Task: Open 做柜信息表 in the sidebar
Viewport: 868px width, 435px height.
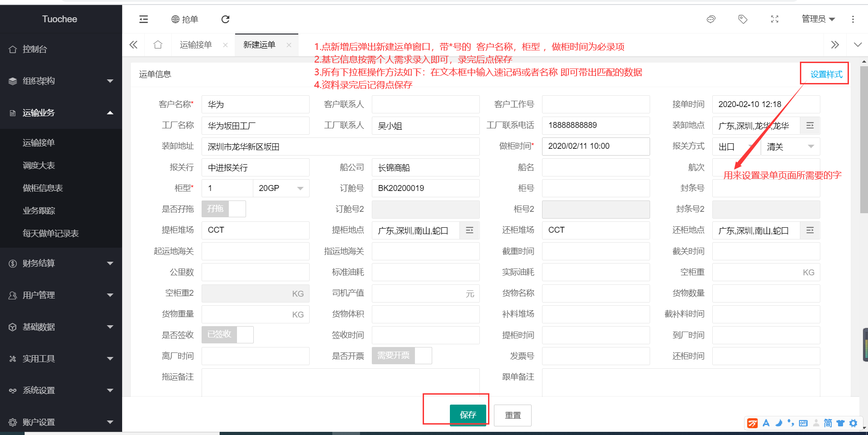Action: point(61,188)
